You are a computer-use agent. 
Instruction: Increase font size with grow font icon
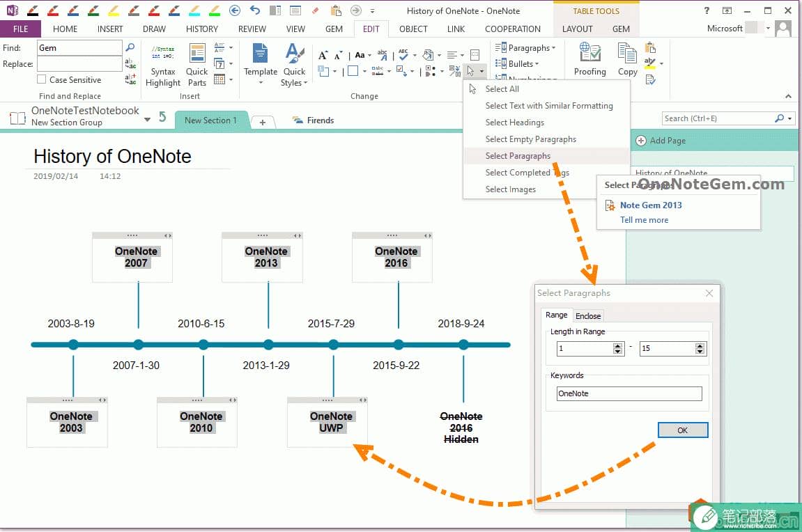[323, 55]
